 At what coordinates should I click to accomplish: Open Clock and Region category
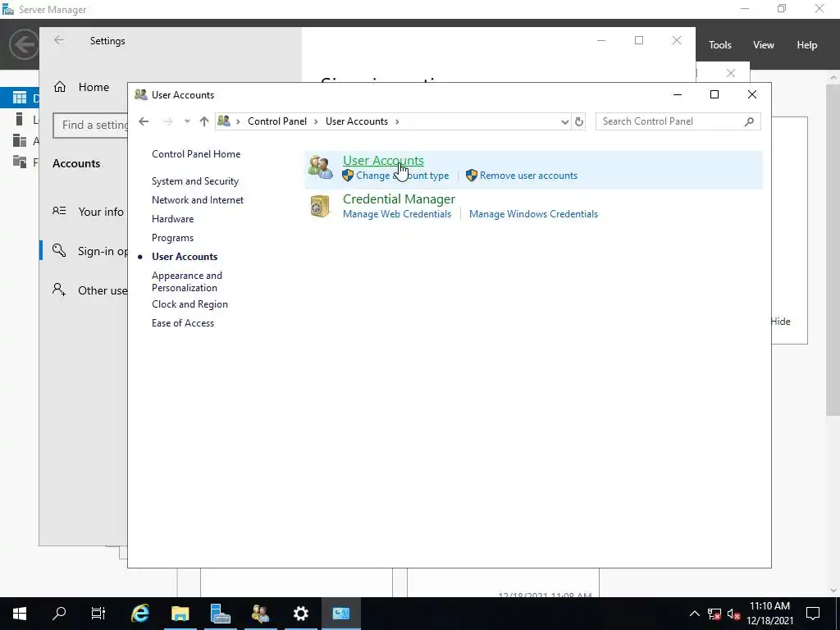coord(189,304)
